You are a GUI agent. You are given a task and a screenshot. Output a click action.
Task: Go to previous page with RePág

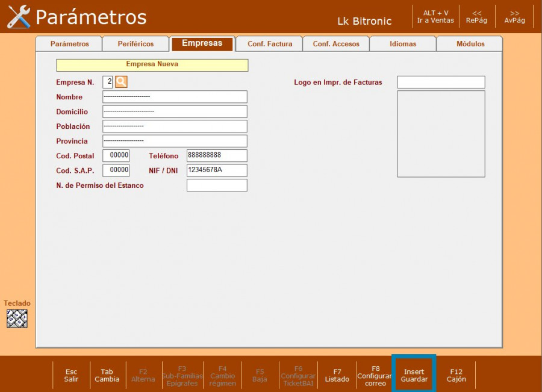pyautogui.click(x=476, y=17)
